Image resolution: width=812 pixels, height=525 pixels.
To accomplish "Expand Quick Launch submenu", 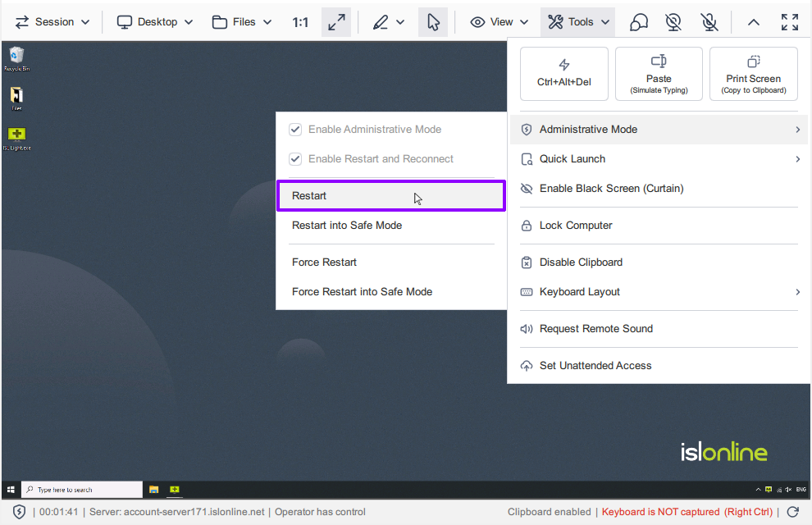I will pyautogui.click(x=659, y=159).
